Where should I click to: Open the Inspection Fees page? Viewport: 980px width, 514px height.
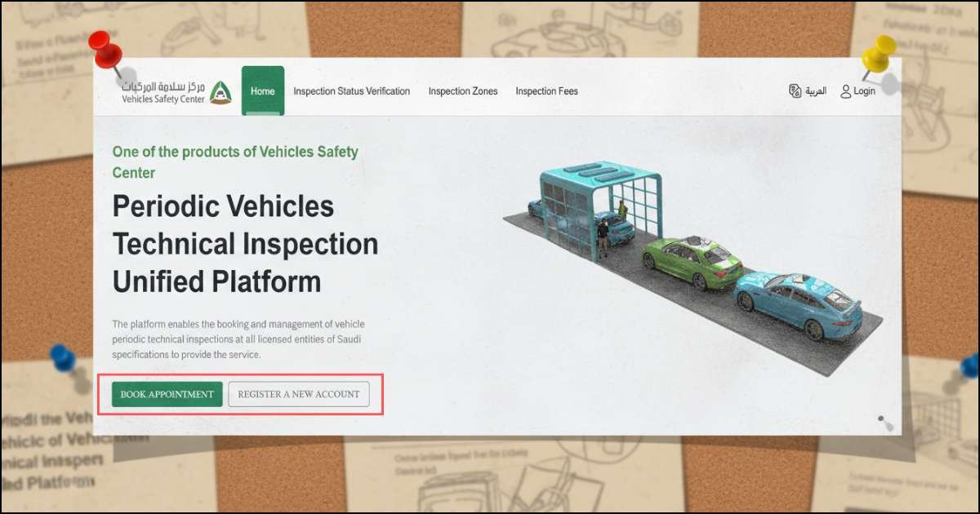(546, 91)
